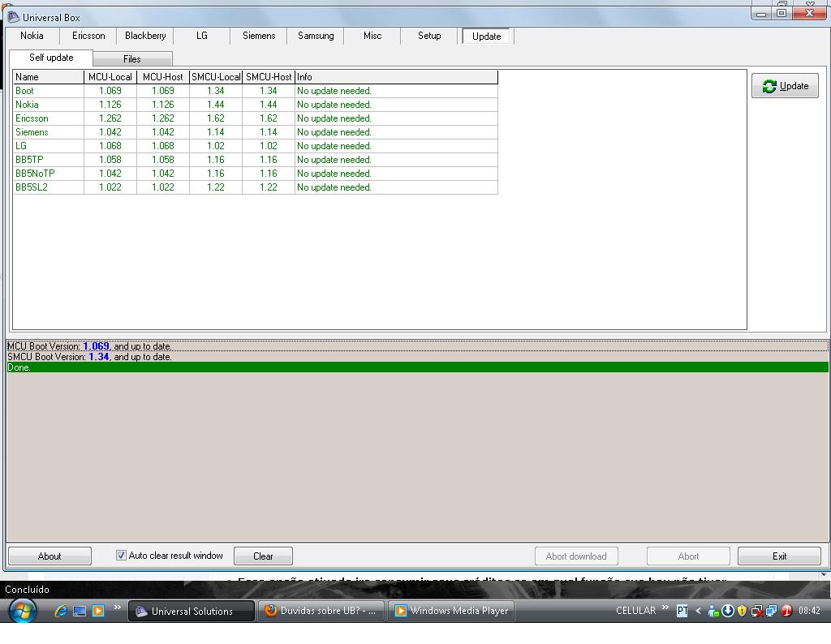Open the Setup tab
This screenshot has width=831, height=644.
pos(429,36)
